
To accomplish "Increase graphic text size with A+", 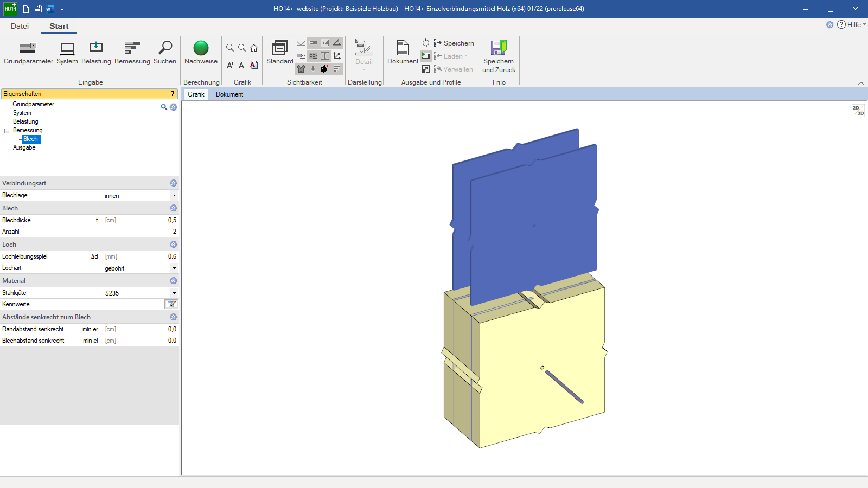I will (x=230, y=65).
